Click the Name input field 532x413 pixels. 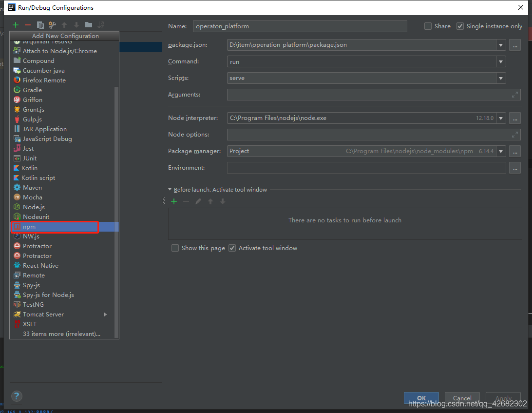(300, 26)
